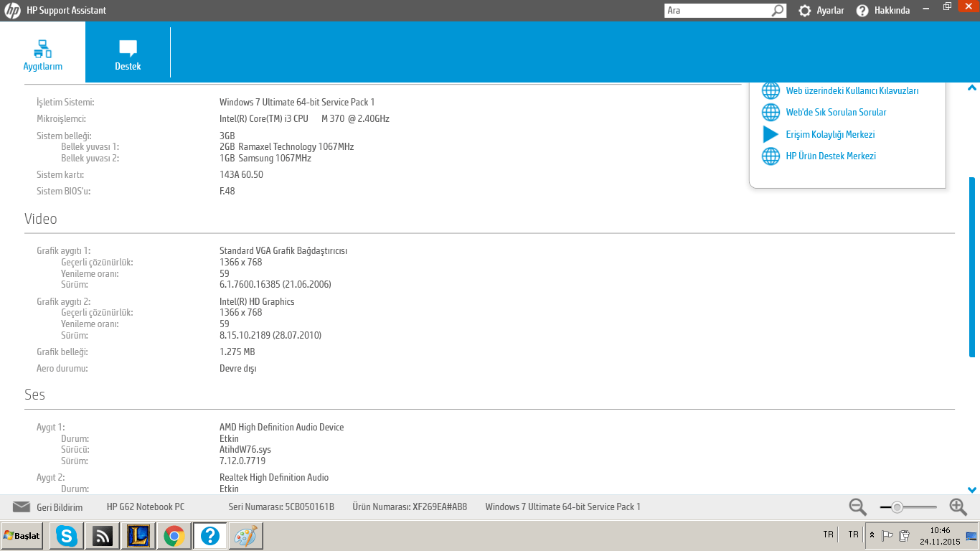Click the down chevron below the scrollbar

pos(972,490)
